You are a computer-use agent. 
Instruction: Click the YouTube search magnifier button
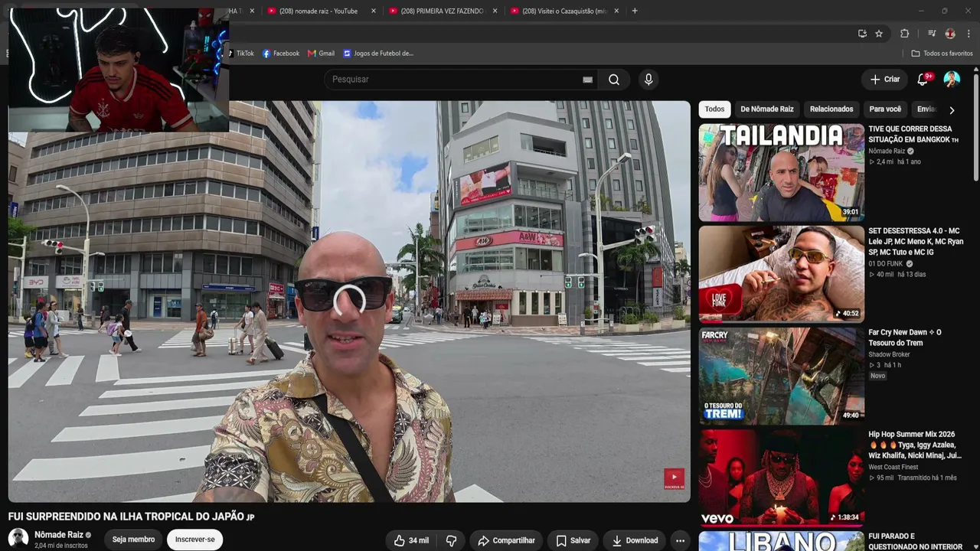614,80
